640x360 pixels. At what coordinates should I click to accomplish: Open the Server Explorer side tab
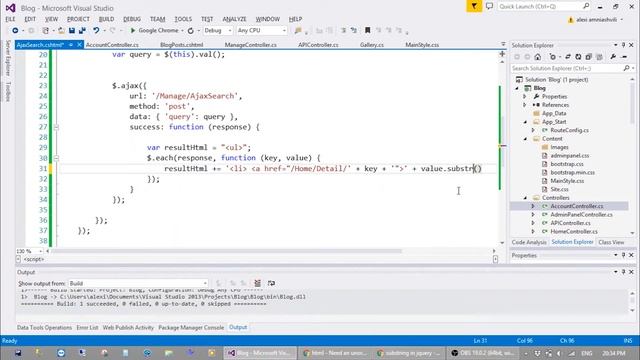coord(7,58)
